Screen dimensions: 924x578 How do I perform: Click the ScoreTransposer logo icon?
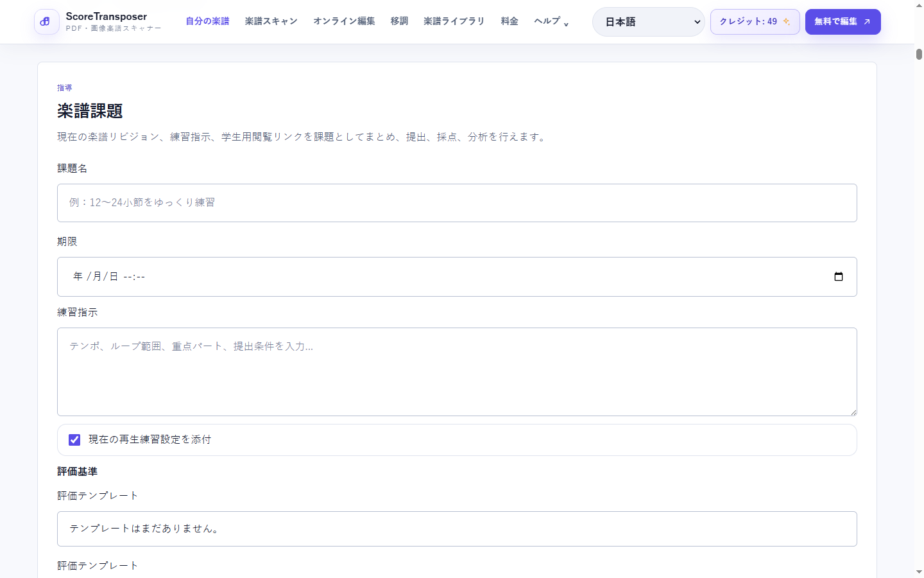(46, 22)
